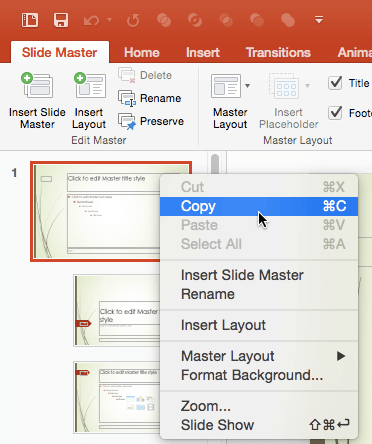Click the sidebar panel icon in title bar

click(30, 20)
